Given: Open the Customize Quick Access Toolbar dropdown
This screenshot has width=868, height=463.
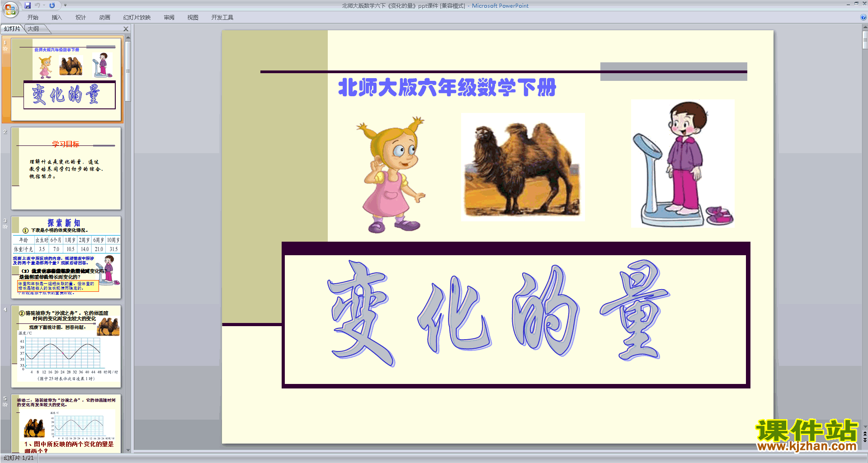Looking at the screenshot, I should [x=65, y=5].
